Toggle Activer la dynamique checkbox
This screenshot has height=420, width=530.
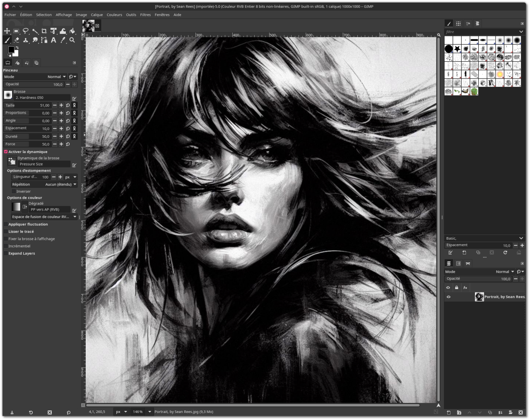click(x=6, y=152)
